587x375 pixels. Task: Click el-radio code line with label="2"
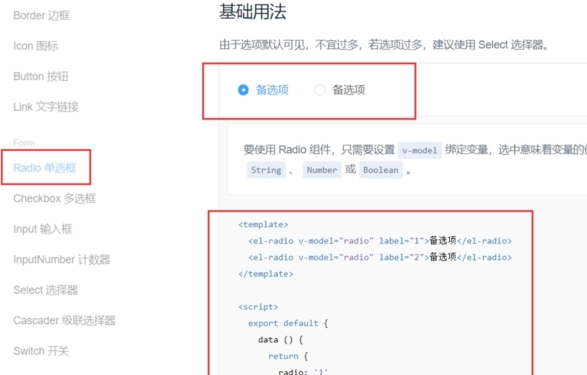(380, 257)
